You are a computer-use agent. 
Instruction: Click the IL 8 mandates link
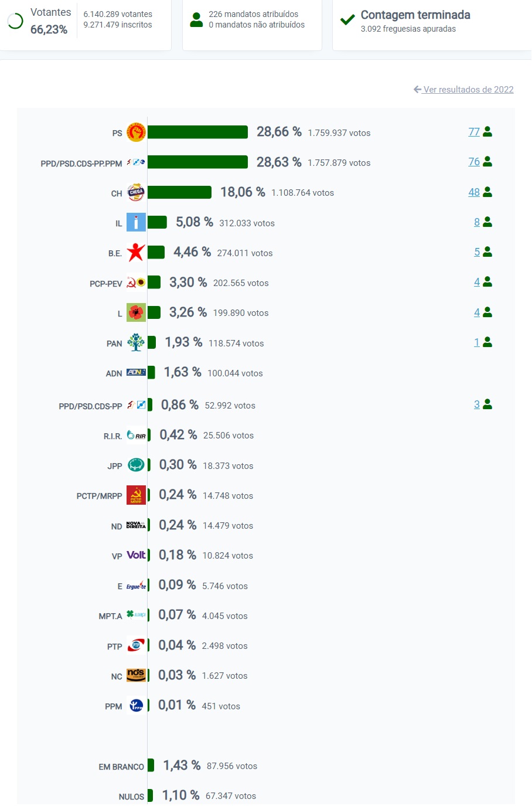[x=477, y=222]
